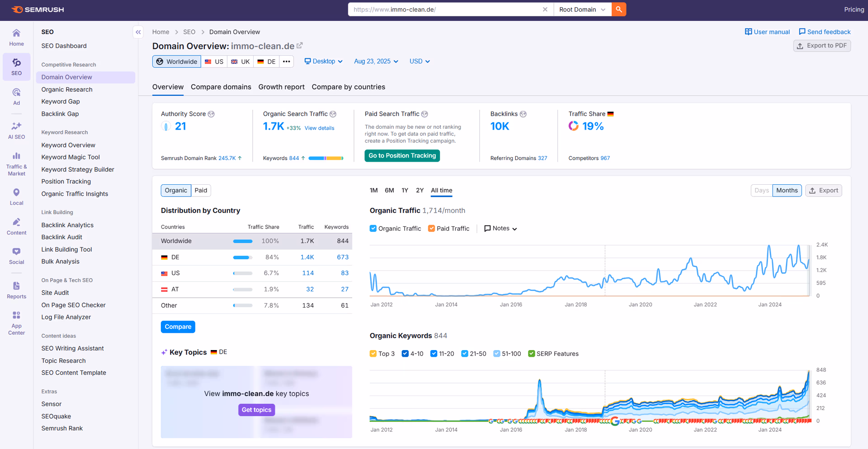Click the Keywords distribution color bar
868x449 pixels.
click(x=326, y=159)
